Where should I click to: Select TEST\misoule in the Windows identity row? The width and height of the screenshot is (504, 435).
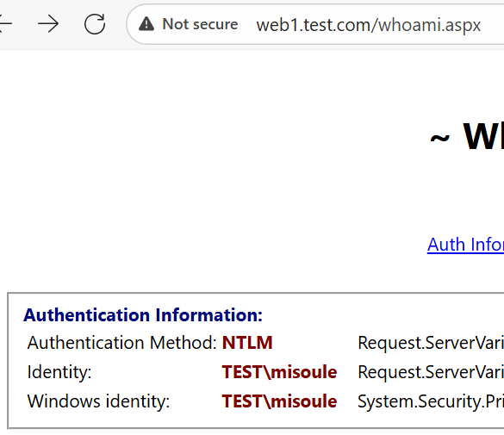279,401
